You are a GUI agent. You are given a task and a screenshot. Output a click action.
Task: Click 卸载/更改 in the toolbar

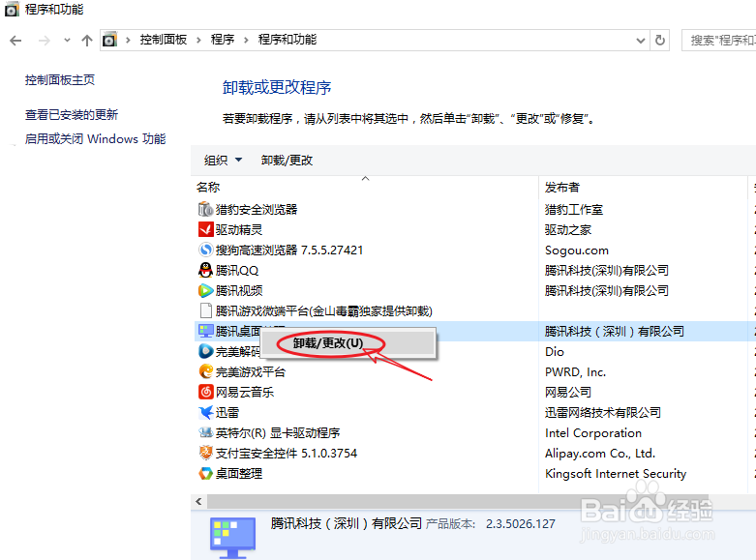(x=287, y=160)
